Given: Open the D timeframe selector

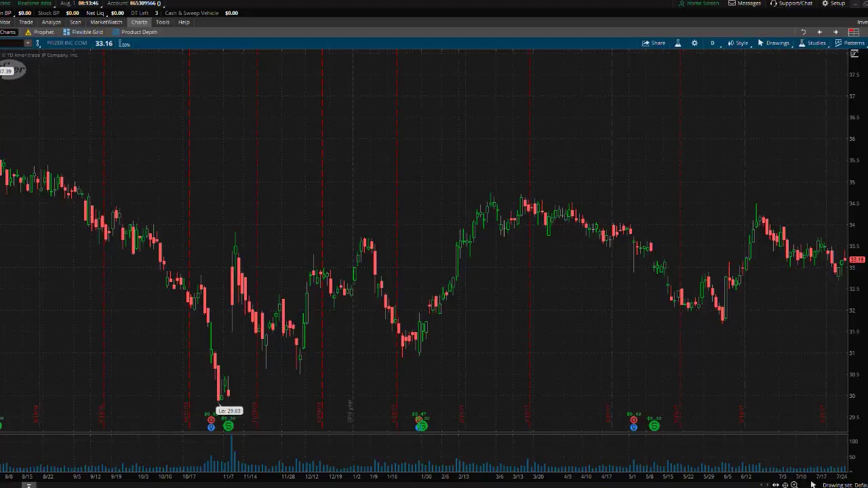Looking at the screenshot, I should (712, 43).
